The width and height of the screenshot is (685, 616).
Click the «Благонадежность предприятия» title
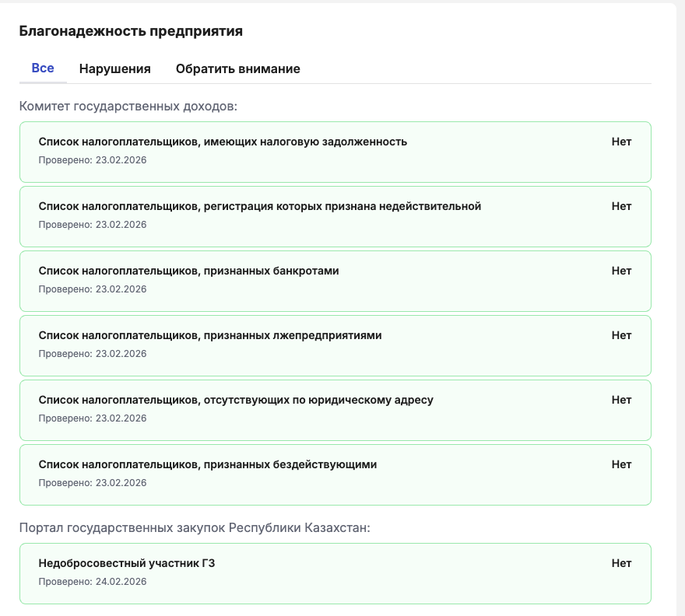(x=131, y=31)
